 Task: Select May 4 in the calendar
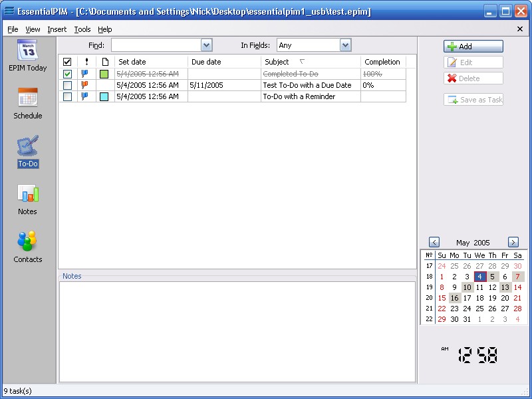[479, 277]
